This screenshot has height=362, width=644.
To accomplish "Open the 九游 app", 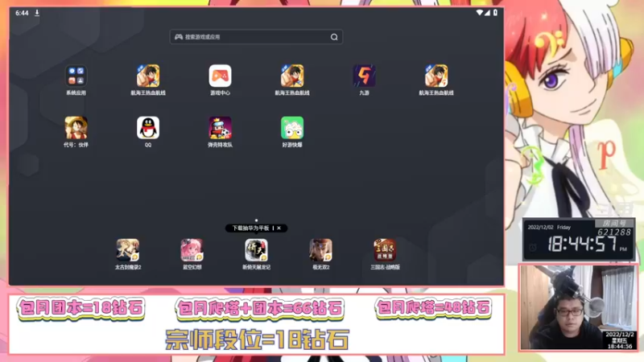I will (x=365, y=76).
